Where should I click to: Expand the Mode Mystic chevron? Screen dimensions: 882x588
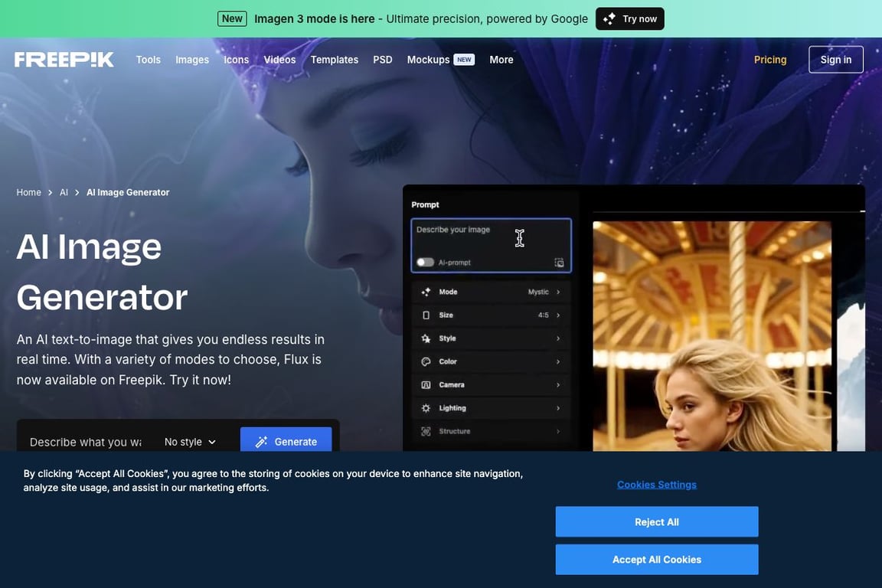click(x=558, y=292)
